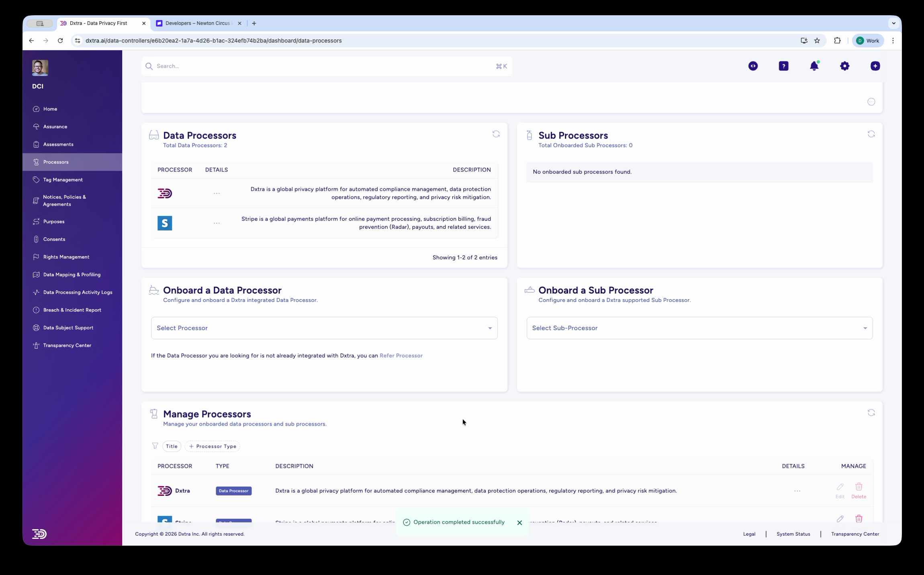Screen dimensions: 924x575
Task: Navigate to the Processors sidebar section
Action: 56,162
